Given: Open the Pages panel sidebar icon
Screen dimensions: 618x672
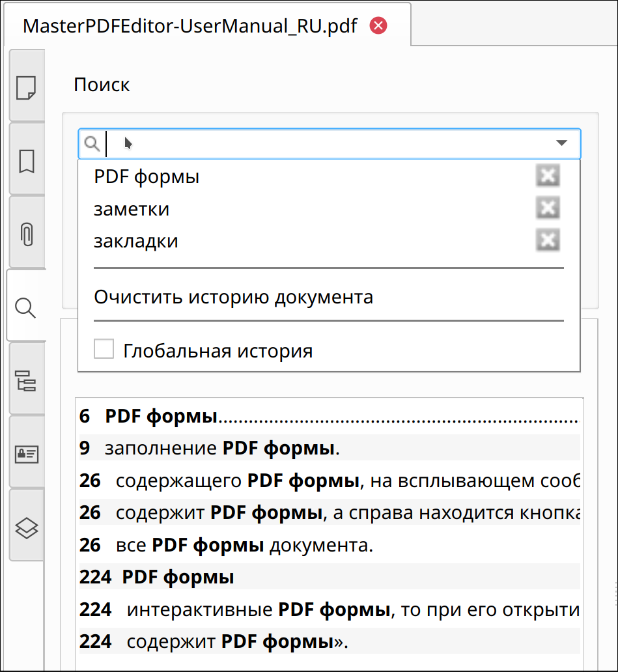Looking at the screenshot, I should click(x=26, y=87).
